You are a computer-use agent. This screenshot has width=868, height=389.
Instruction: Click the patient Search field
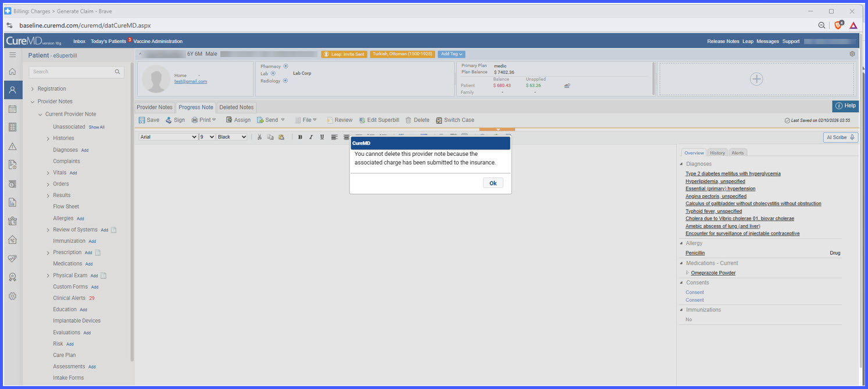point(76,72)
